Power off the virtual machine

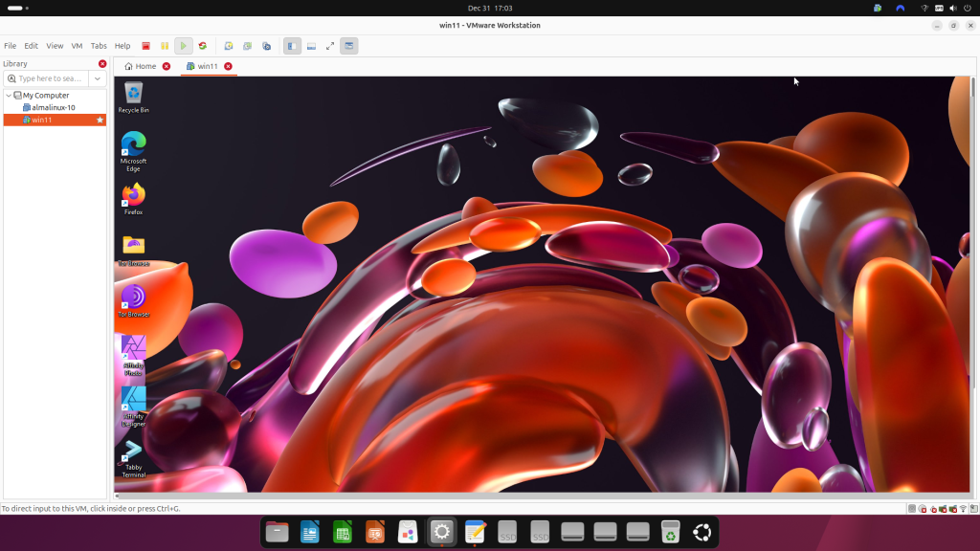[x=145, y=45]
